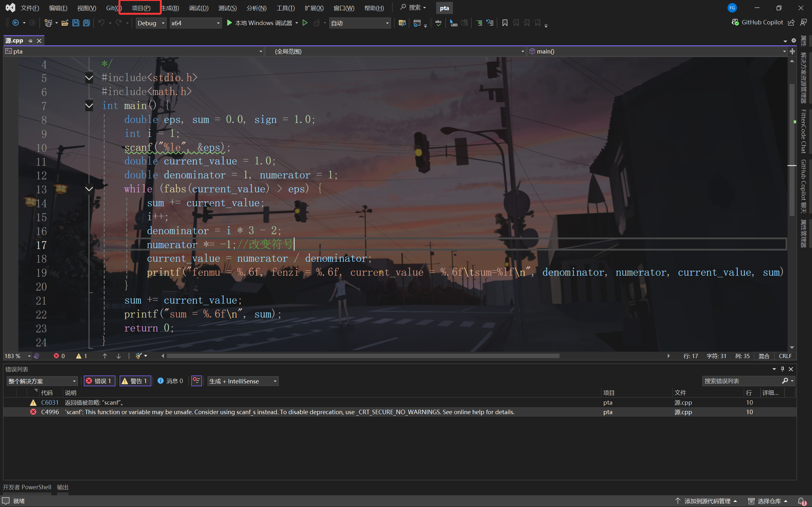
Task: Click the Undo icon in the toolbar
Action: coord(101,23)
